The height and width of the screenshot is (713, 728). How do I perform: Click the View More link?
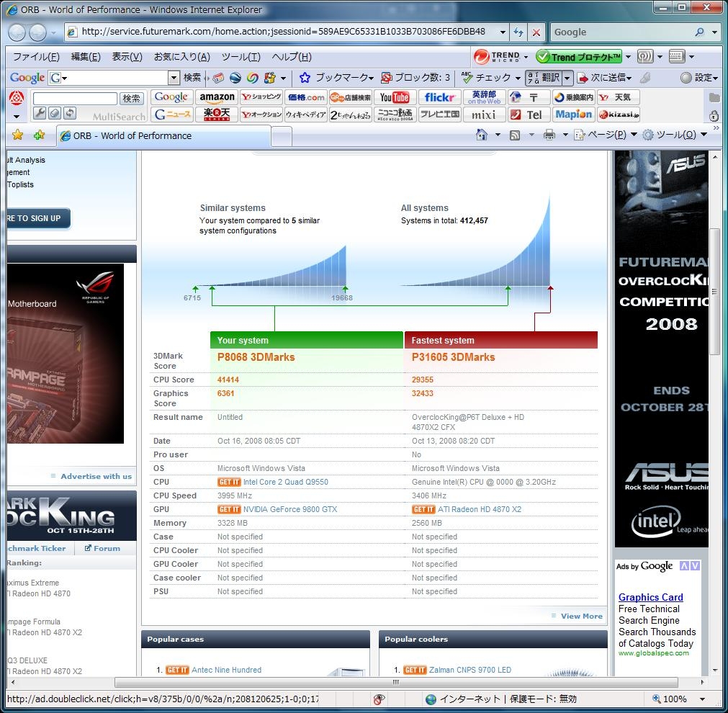point(581,616)
